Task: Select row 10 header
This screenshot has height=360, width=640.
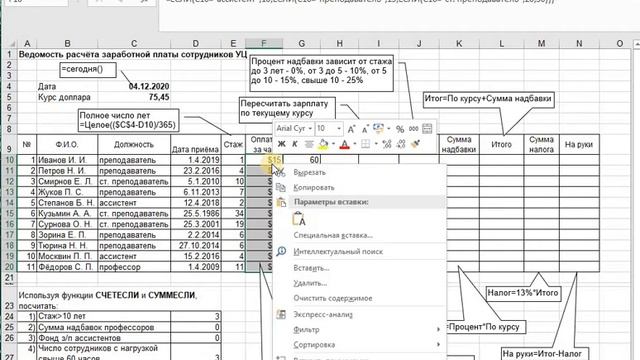Action: pyautogui.click(x=9, y=160)
